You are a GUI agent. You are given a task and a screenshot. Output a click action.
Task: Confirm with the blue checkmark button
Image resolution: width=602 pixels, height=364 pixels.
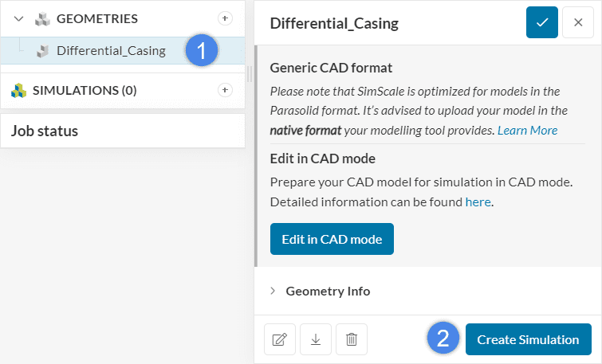[542, 23]
